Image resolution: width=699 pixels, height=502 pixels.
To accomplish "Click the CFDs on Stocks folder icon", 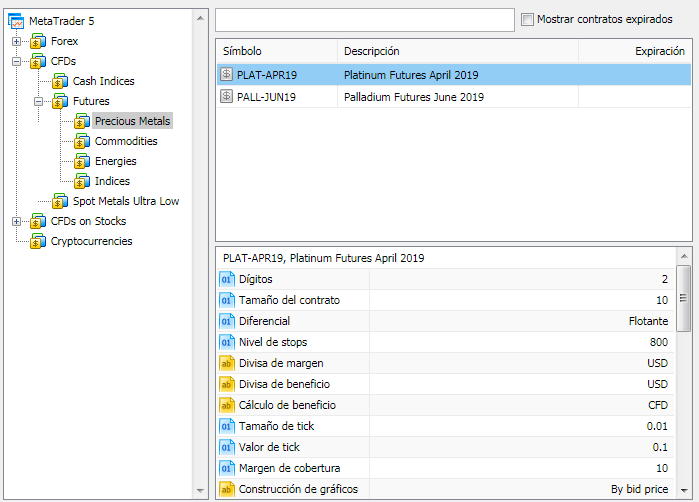I will tap(38, 221).
